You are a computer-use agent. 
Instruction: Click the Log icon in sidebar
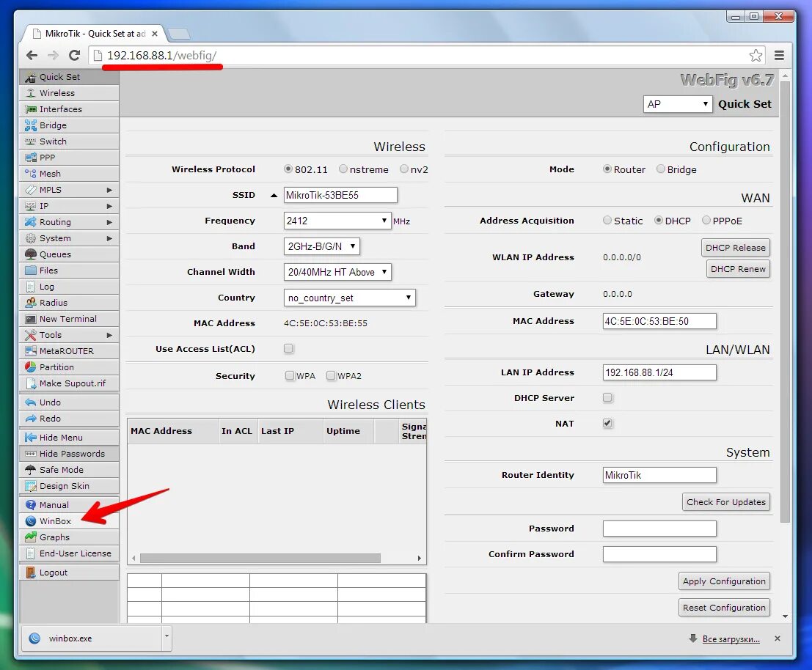point(31,286)
